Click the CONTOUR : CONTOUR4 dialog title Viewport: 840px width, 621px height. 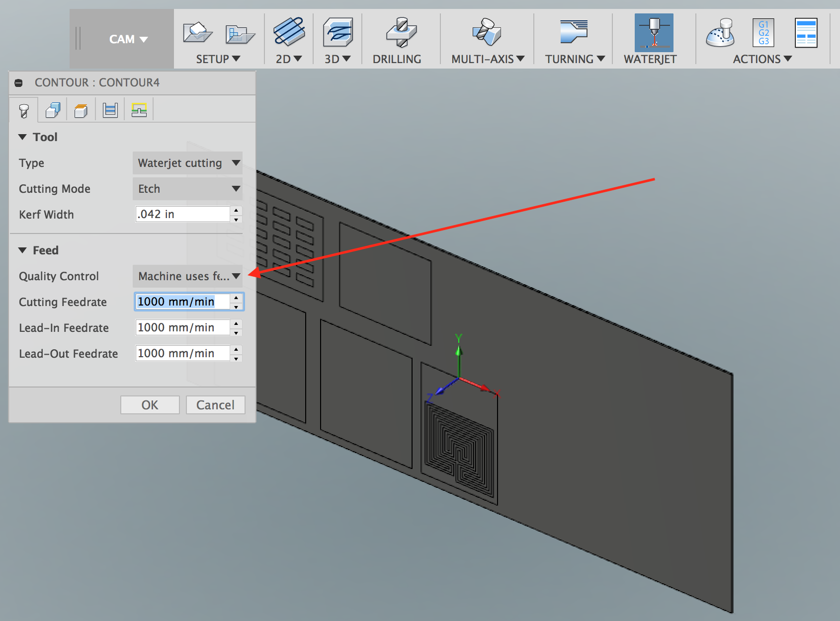coord(97,82)
